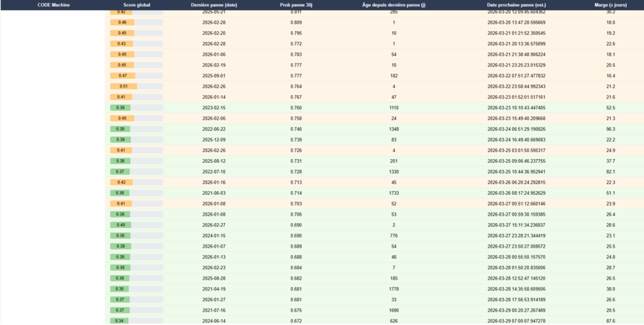Click the Date prochaine panne (est.) header
The width and height of the screenshot is (644, 325).
tap(516, 4)
